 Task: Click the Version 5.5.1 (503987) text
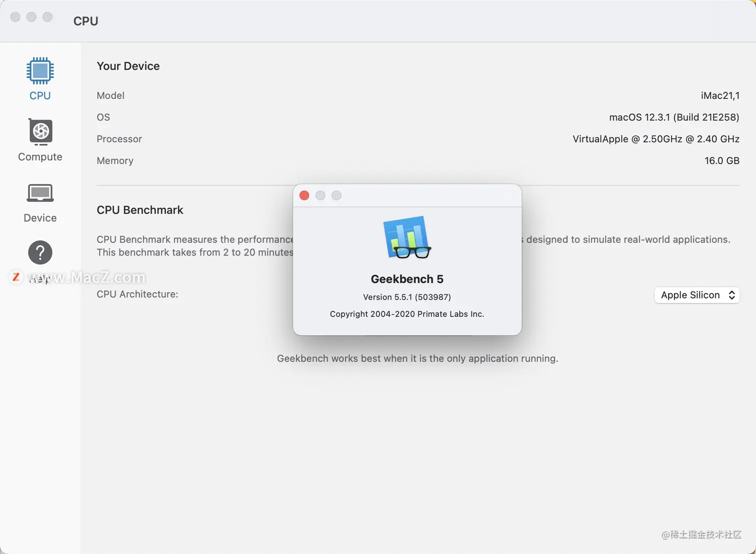point(407,297)
